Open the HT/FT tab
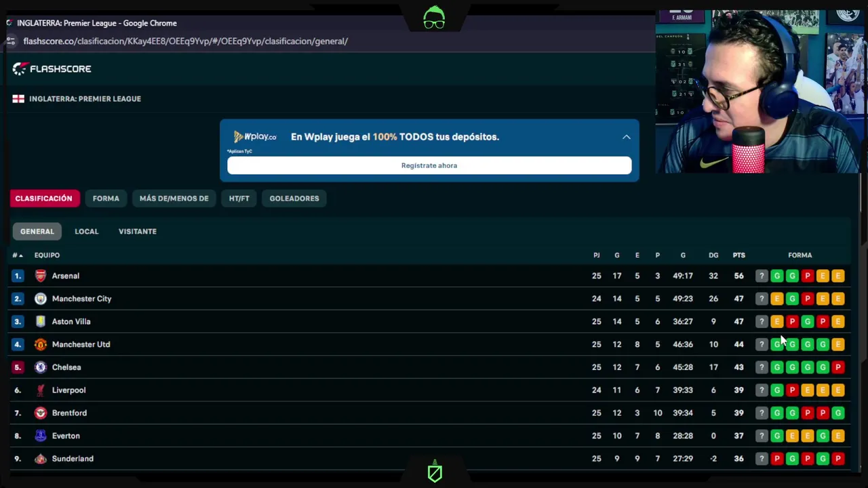The height and width of the screenshot is (488, 868). tap(239, 199)
